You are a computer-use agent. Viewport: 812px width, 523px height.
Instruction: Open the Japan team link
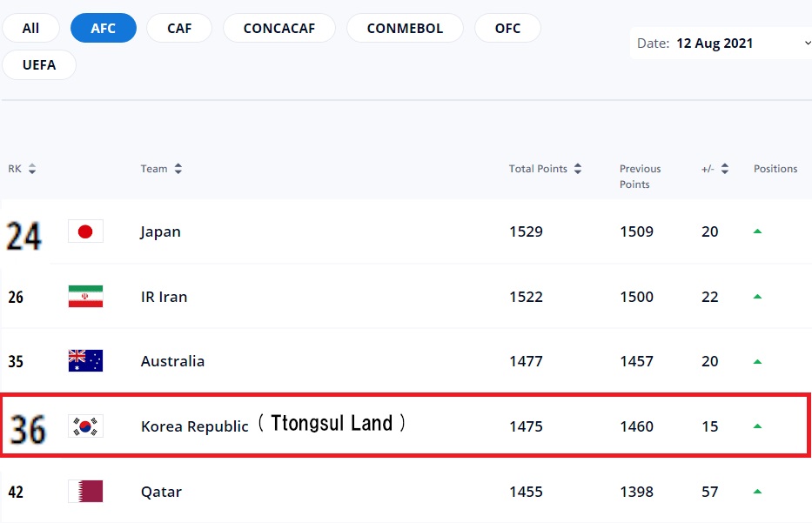pyautogui.click(x=160, y=231)
